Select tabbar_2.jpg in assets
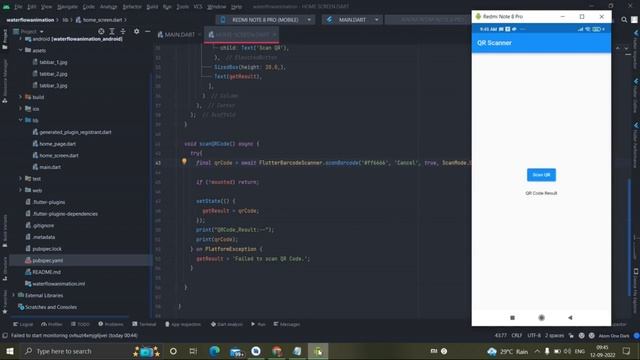 click(x=53, y=74)
